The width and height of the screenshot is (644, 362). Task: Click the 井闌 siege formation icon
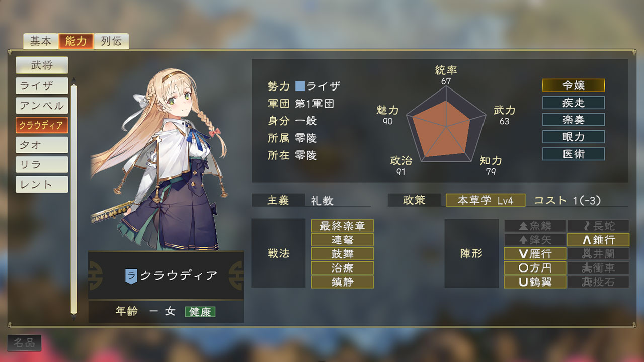point(598,254)
